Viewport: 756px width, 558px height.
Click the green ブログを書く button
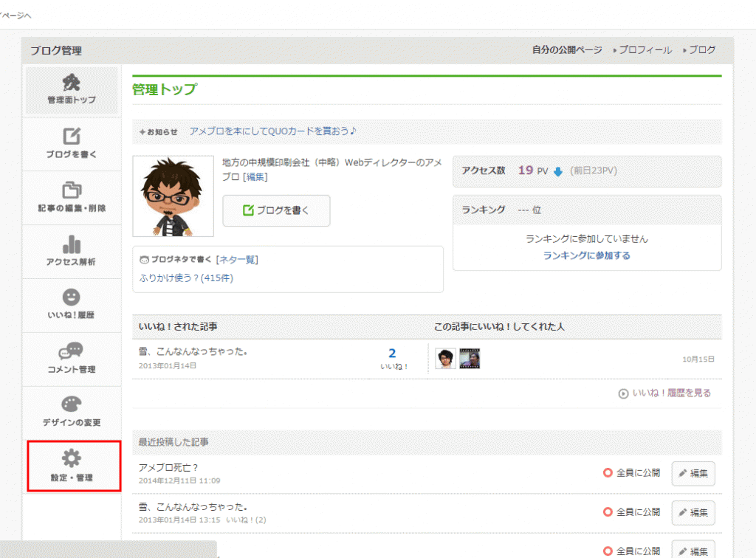coord(276,210)
